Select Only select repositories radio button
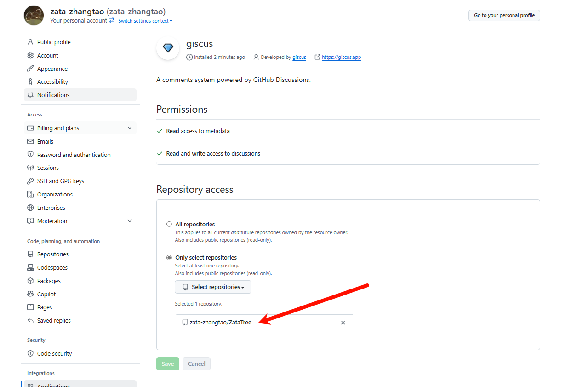 click(169, 257)
